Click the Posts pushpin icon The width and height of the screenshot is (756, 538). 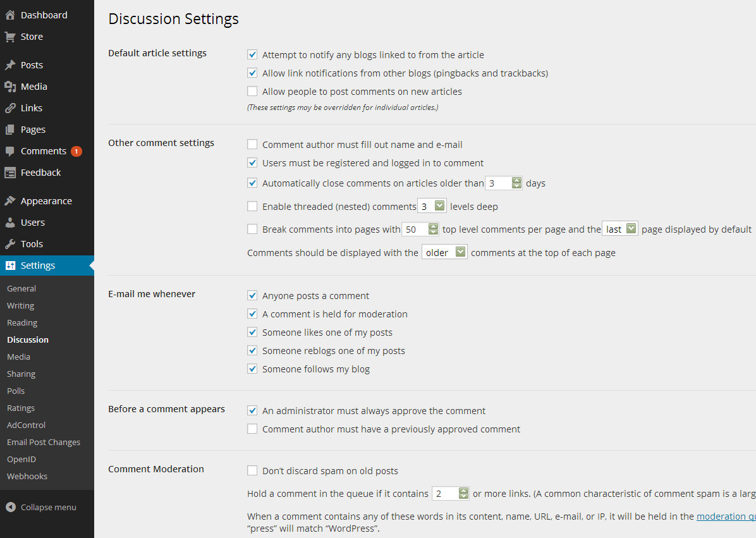pyautogui.click(x=10, y=65)
